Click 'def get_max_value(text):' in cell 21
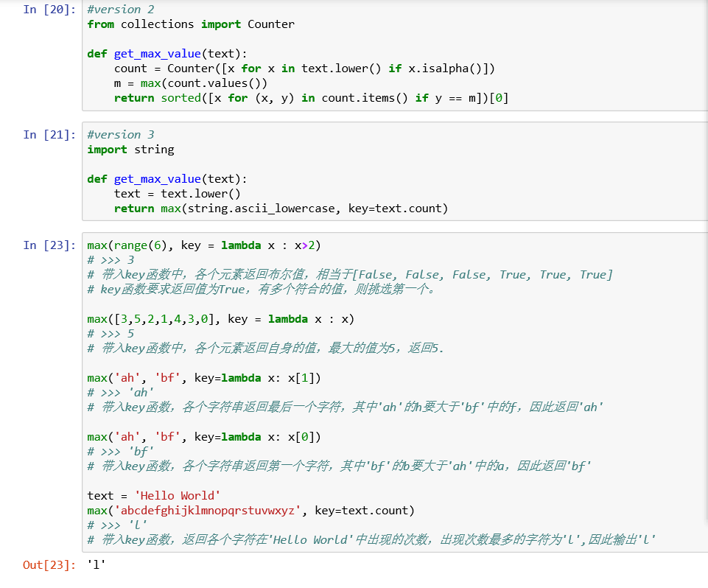This screenshot has height=588, width=708. tap(167, 179)
